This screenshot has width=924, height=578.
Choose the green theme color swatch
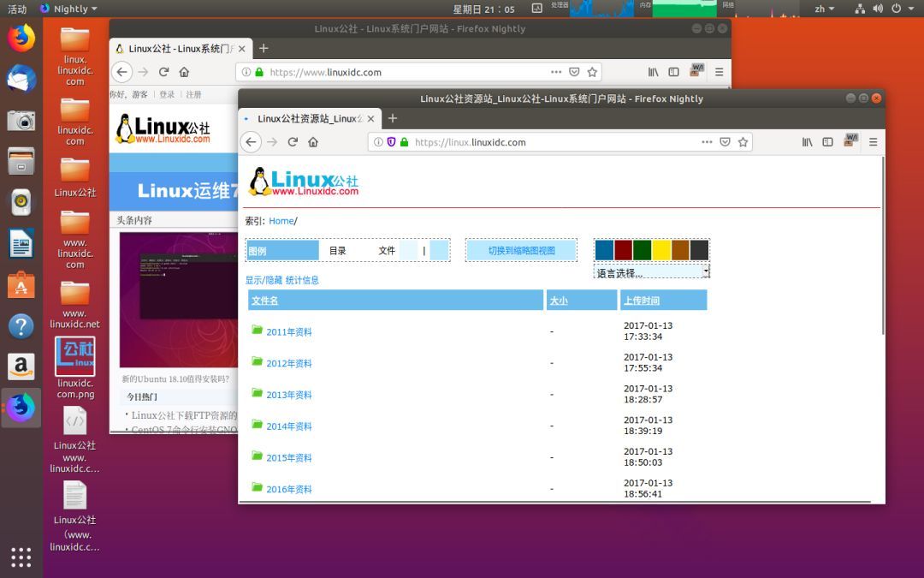[643, 250]
